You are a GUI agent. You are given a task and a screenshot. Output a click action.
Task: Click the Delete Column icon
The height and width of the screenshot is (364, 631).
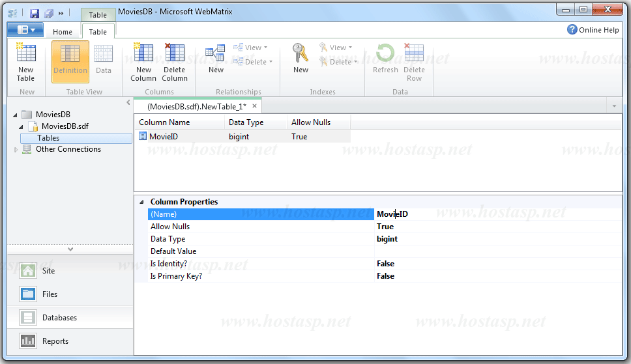click(x=175, y=53)
